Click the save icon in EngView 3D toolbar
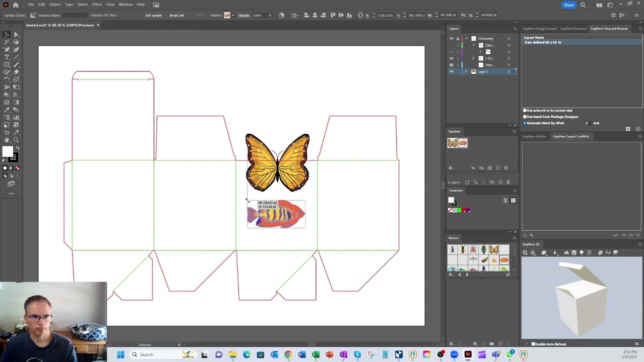The height and width of the screenshot is (362, 644). pyautogui.click(x=574, y=253)
